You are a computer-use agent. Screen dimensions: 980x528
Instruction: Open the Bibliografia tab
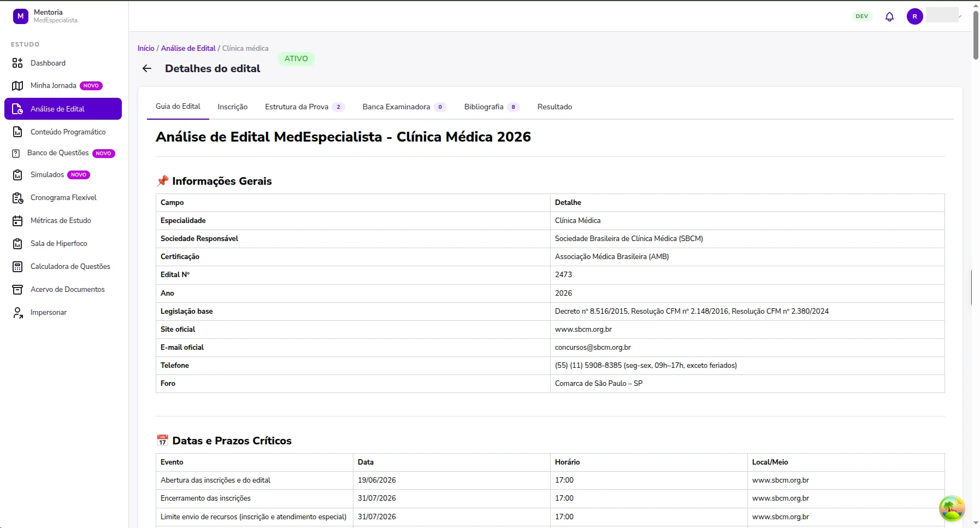(x=492, y=107)
